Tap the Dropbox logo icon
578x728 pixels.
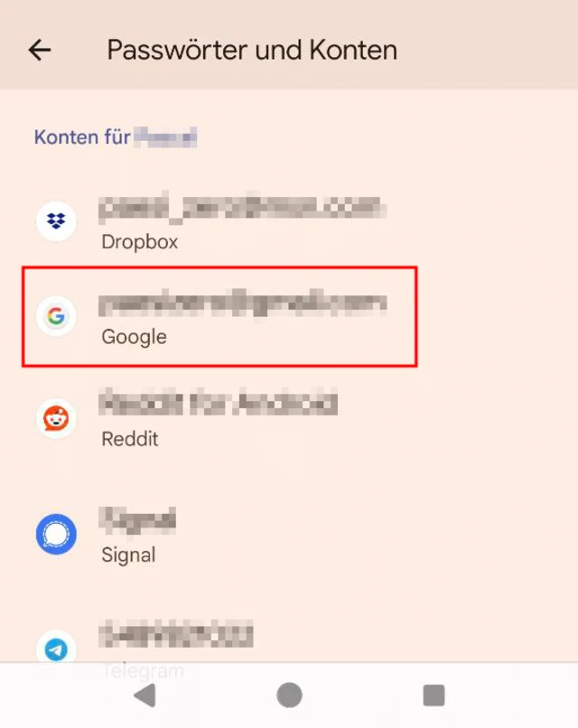coord(56,221)
